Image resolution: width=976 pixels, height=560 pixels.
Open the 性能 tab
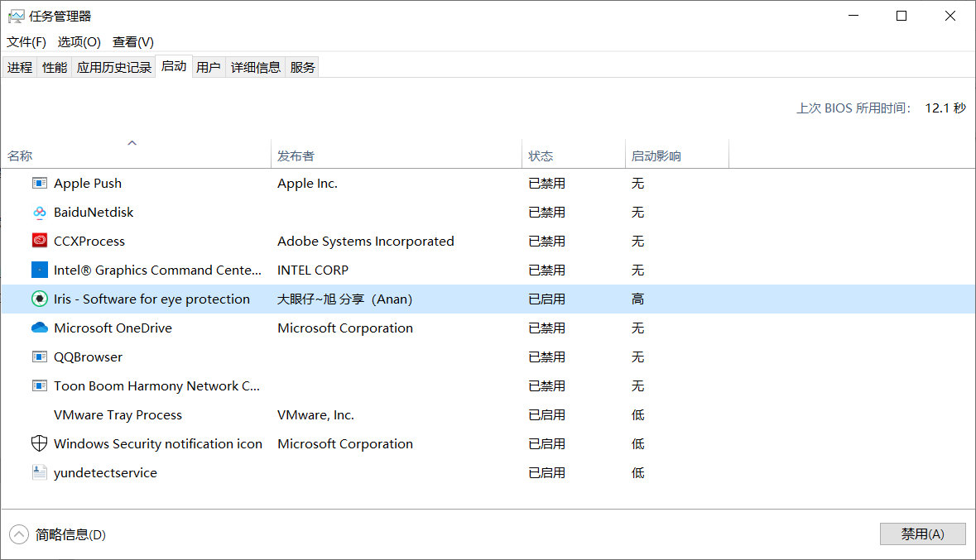click(x=55, y=68)
